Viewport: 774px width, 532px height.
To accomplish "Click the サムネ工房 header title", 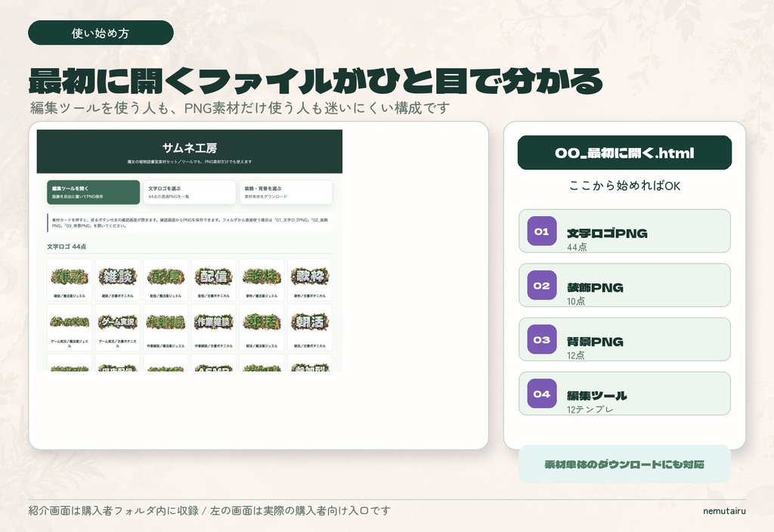I will pyautogui.click(x=190, y=147).
